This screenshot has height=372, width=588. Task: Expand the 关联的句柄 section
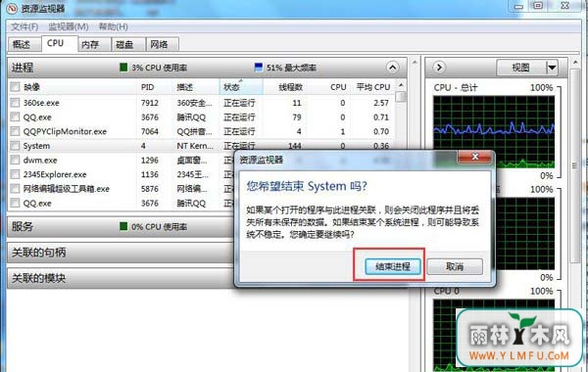[120, 253]
